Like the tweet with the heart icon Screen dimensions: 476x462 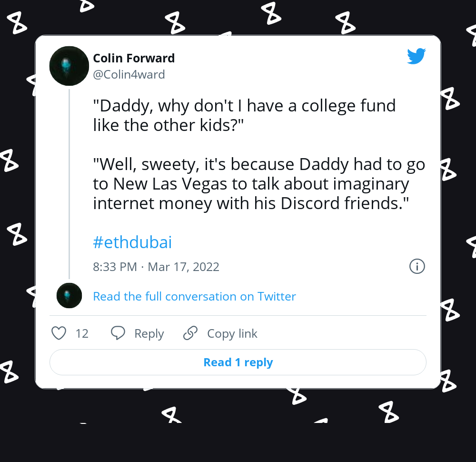(x=59, y=333)
